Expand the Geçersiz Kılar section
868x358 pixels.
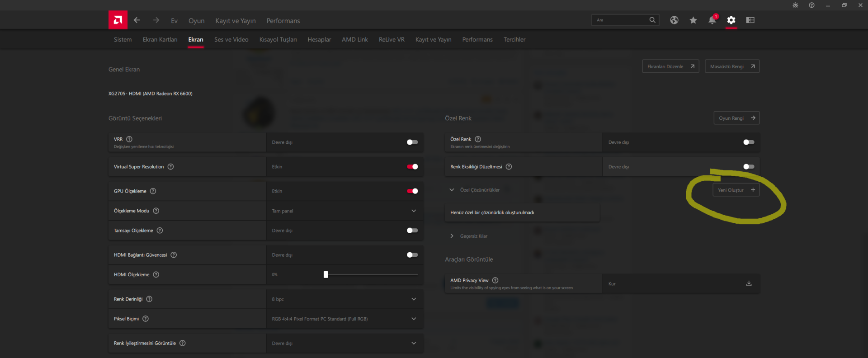pyautogui.click(x=452, y=236)
